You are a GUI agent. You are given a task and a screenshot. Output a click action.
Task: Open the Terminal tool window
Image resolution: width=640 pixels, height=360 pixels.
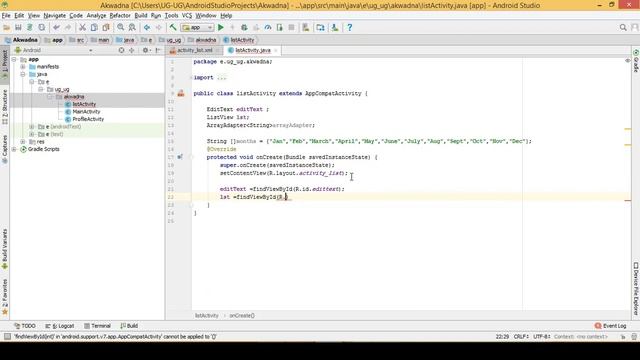click(x=97, y=326)
